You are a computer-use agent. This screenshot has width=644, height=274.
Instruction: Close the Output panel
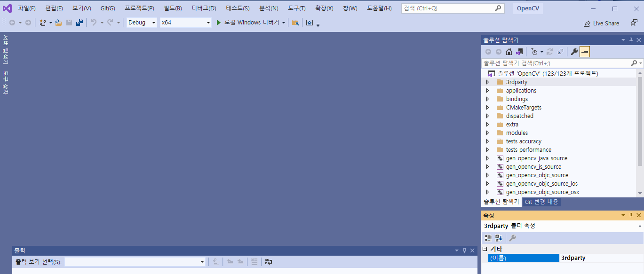[472, 251]
